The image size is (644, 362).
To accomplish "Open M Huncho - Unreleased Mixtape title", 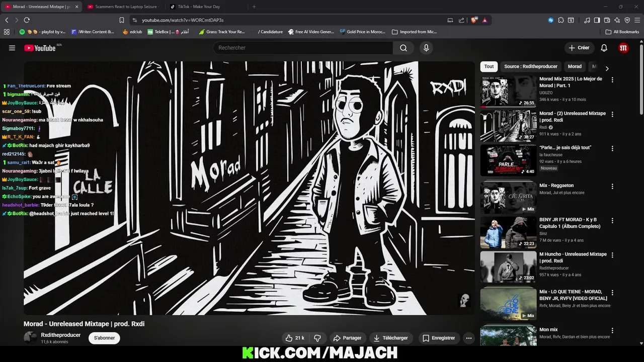I will pyautogui.click(x=573, y=257).
